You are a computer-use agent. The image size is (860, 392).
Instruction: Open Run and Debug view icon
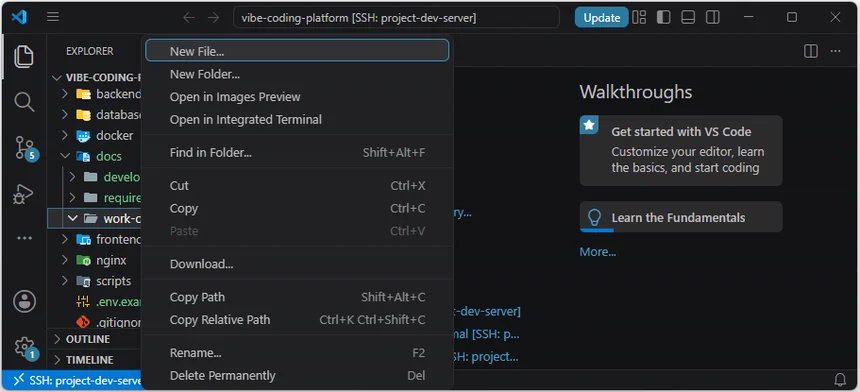click(x=24, y=194)
